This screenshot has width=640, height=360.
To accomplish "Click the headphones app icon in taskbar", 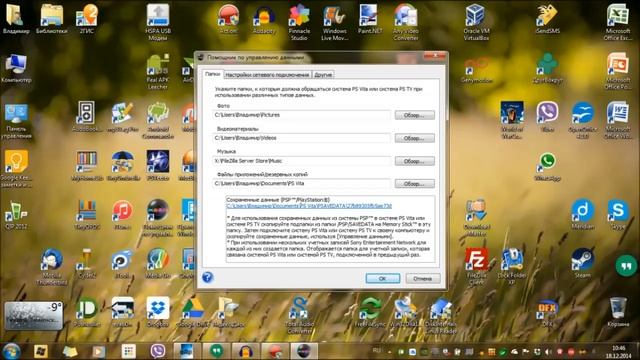I will coord(246,351).
